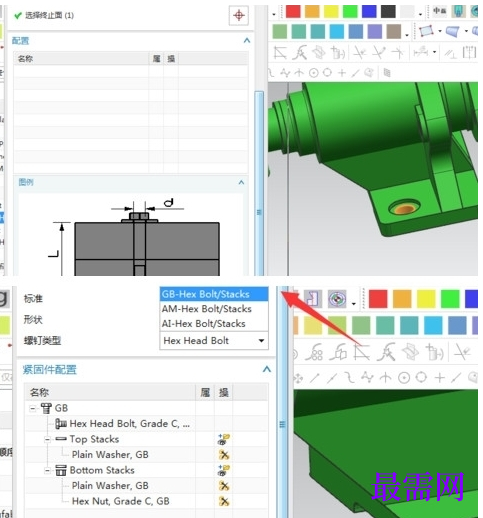Collapse the 紧固件配置 section
Viewport: 483px width, 518px height.
[266, 369]
